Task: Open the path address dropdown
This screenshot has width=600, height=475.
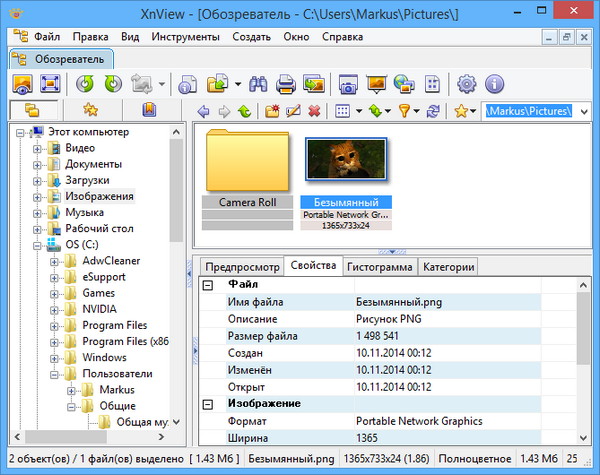Action: click(x=587, y=111)
